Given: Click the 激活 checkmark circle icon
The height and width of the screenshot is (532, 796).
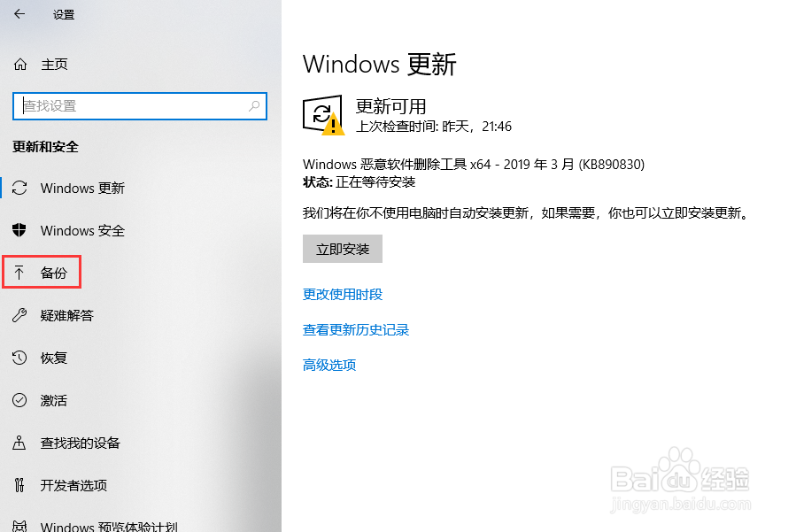Looking at the screenshot, I should point(19,400).
